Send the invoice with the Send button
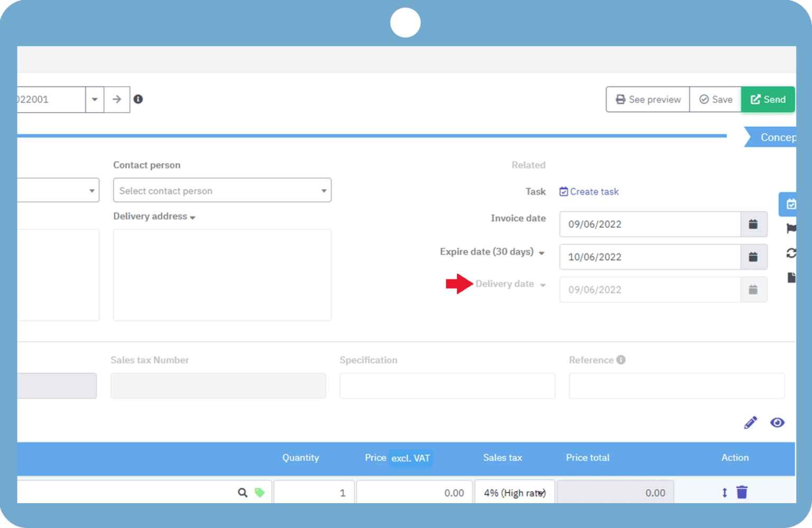The image size is (812, 528). [768, 99]
